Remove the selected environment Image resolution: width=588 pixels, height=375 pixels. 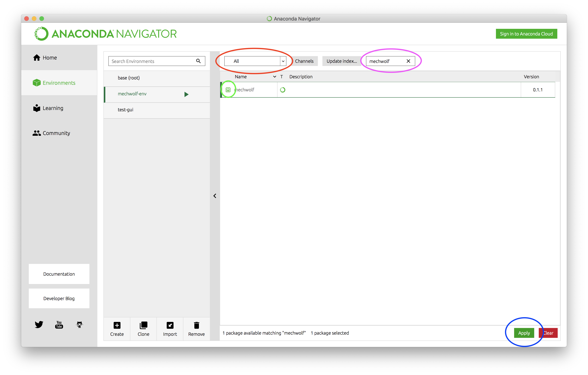tap(196, 329)
